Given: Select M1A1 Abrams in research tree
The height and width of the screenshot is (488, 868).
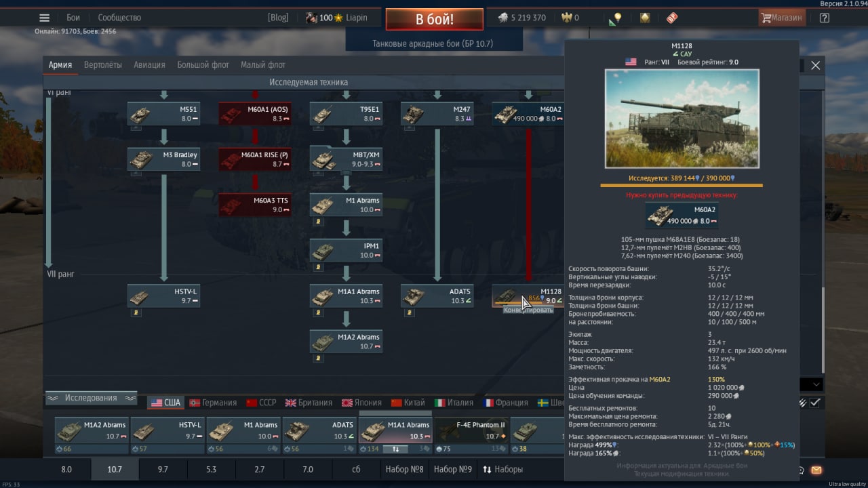Looking at the screenshot, I should click(346, 296).
